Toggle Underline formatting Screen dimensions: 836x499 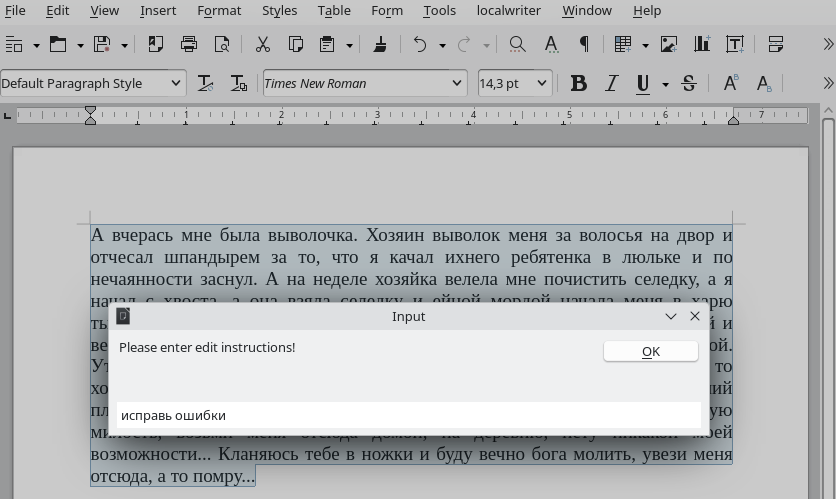(643, 84)
